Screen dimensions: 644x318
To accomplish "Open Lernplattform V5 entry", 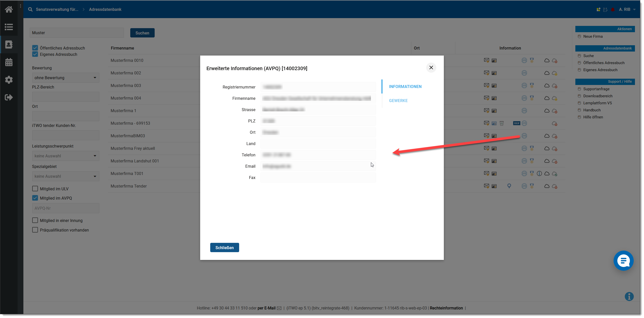I will point(597,103).
